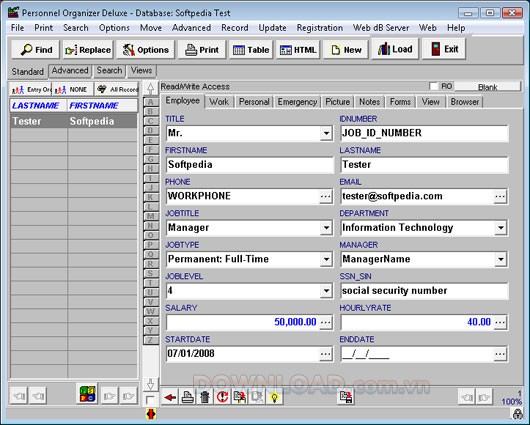The image size is (530, 425).
Task: Click the All Records filter button
Action: (x=117, y=90)
